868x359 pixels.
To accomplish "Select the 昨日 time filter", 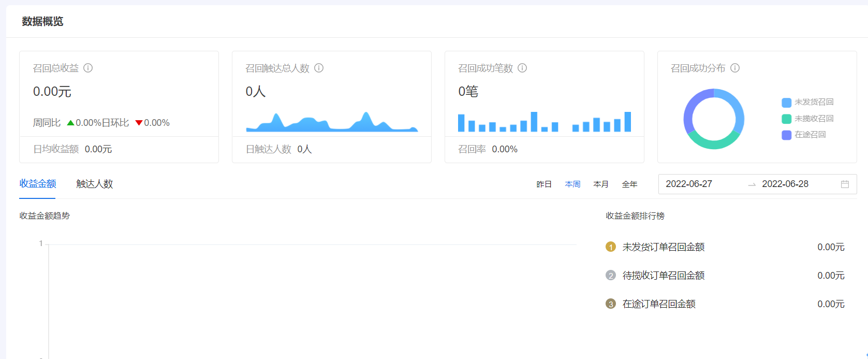I will 544,184.
